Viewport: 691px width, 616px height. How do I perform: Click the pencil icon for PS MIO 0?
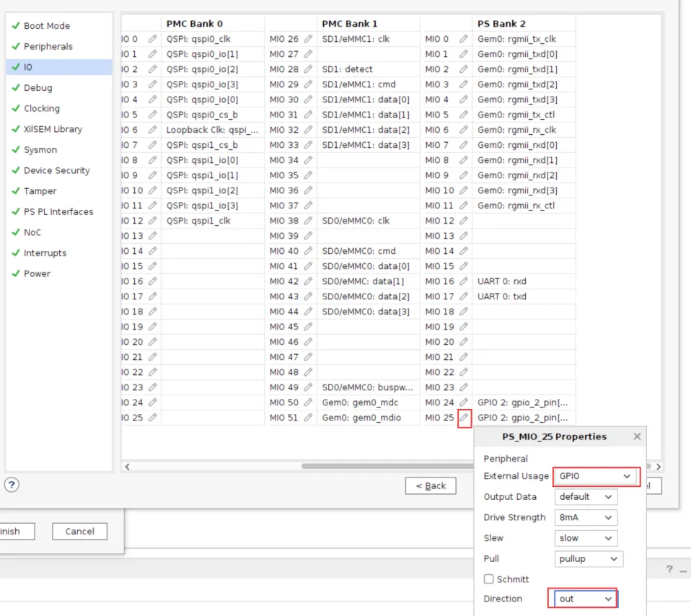pos(464,39)
